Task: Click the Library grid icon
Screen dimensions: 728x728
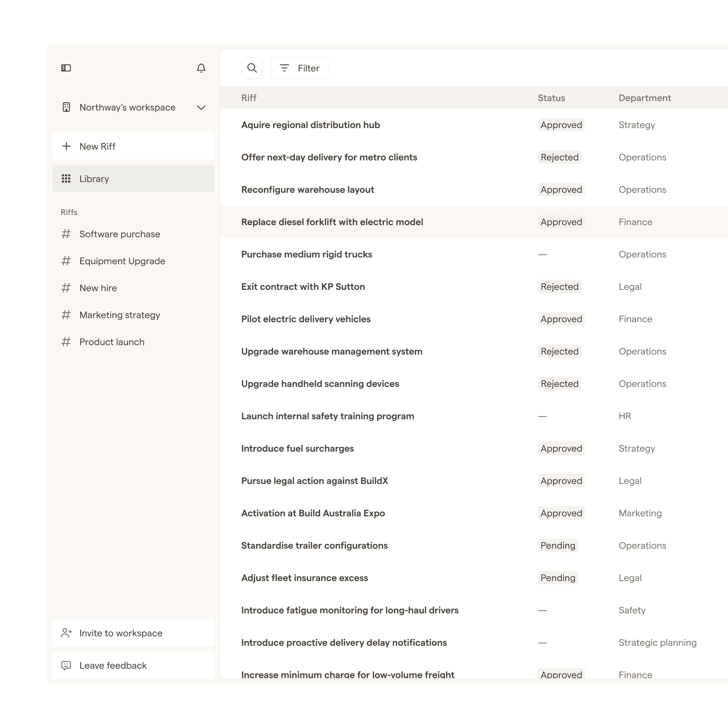Action: (x=66, y=179)
